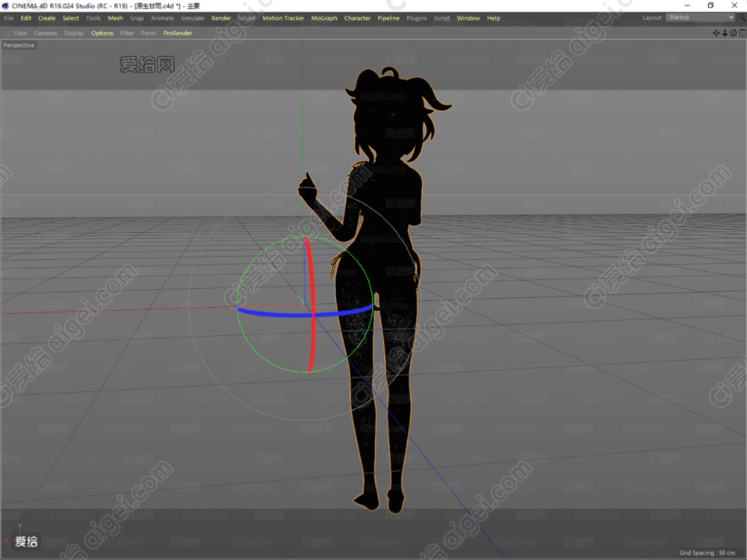Open the Edit menu
The image size is (747, 560).
tap(25, 18)
